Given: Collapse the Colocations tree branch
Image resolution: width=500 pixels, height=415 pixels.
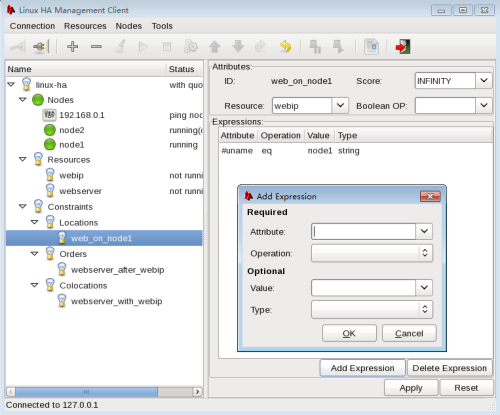Looking at the screenshot, I should tap(34, 285).
